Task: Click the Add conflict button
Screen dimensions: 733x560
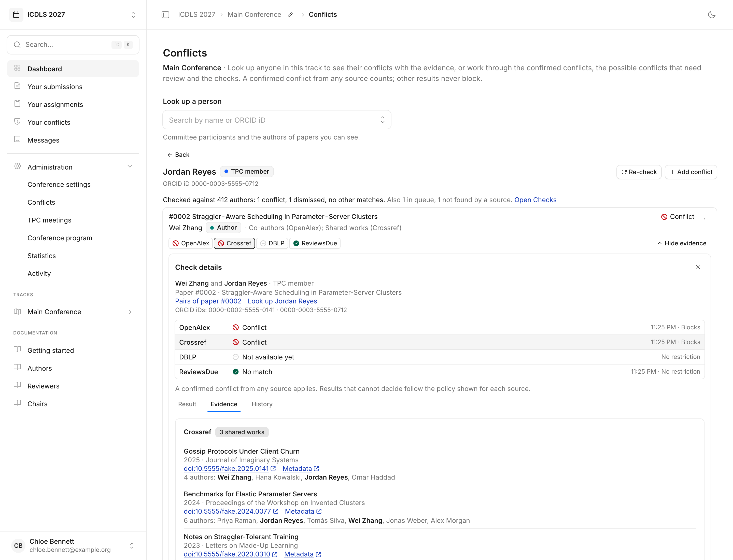Action: (x=691, y=172)
